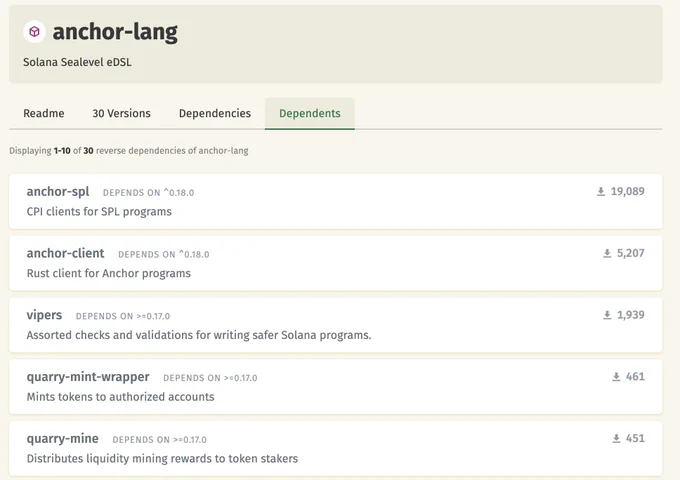This screenshot has height=480, width=680.
Task: Open the anchor-spl crate link
Action: click(58, 192)
